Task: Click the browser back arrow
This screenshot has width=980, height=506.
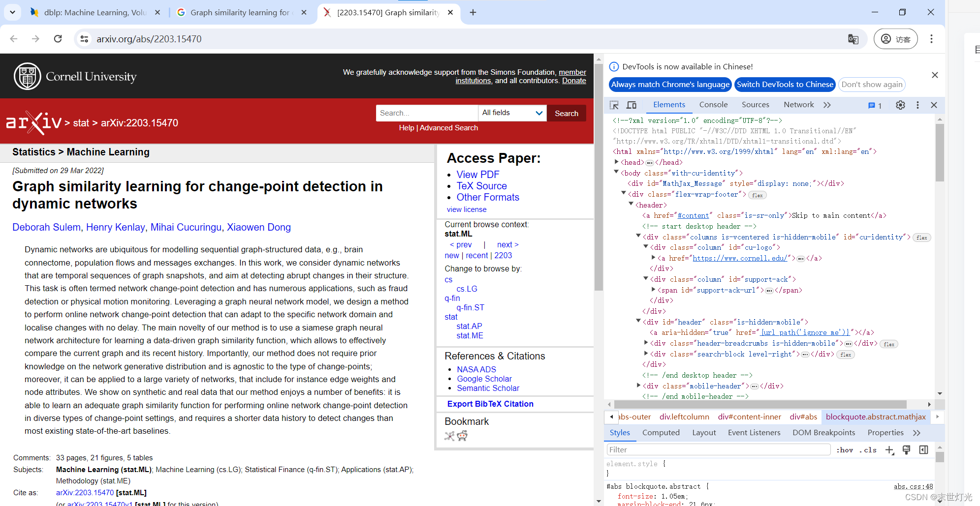Action: click(x=14, y=39)
